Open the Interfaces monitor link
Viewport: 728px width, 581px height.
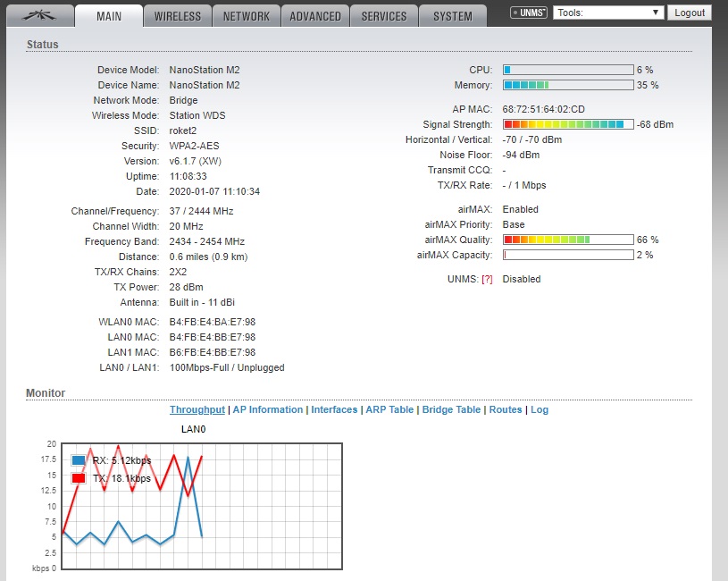coord(334,409)
